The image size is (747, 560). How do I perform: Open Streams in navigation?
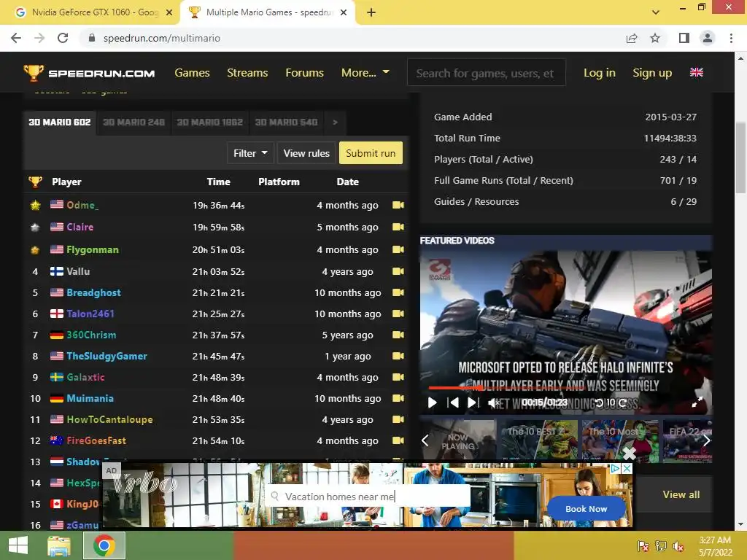(x=247, y=73)
